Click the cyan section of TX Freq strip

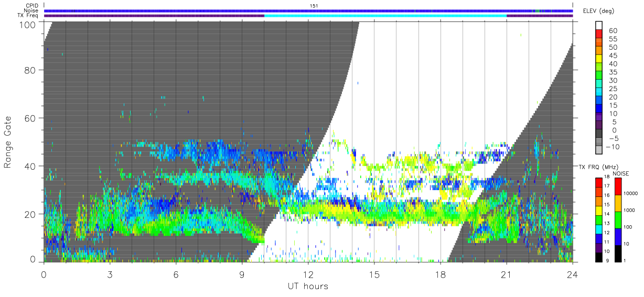pos(385,16)
